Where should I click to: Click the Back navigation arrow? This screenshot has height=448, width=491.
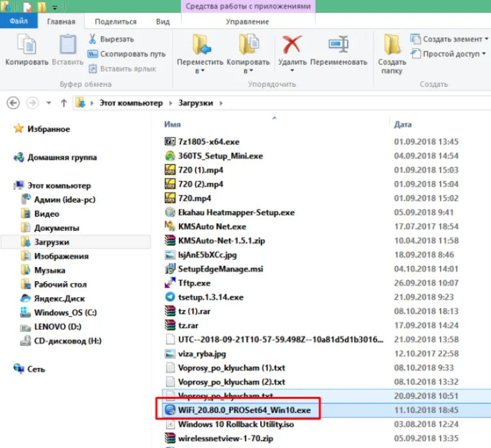pos(13,103)
